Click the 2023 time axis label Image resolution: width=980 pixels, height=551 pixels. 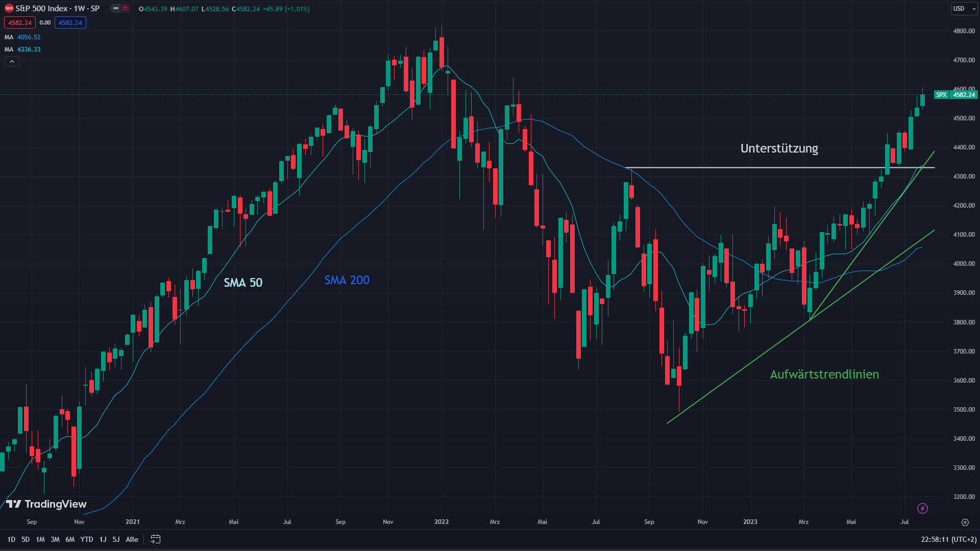pyautogui.click(x=750, y=522)
